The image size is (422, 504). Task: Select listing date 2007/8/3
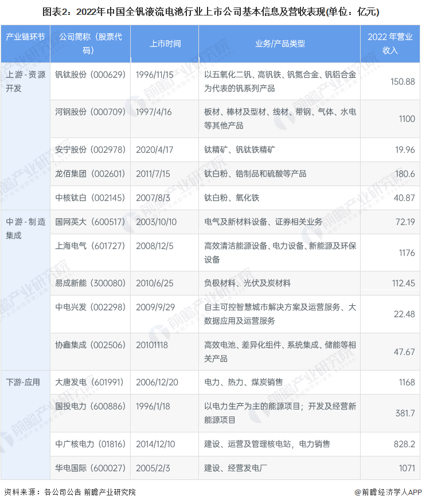(153, 198)
